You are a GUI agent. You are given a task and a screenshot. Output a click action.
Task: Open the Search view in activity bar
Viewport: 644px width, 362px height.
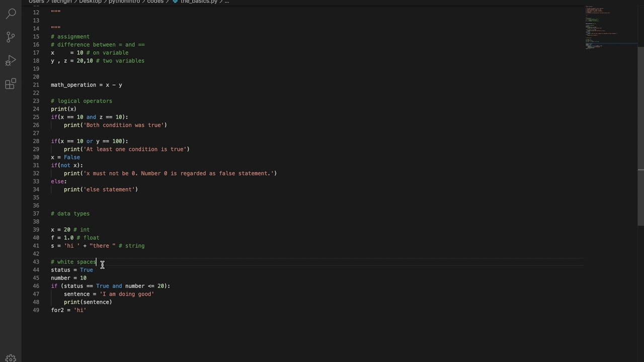coord(11,13)
